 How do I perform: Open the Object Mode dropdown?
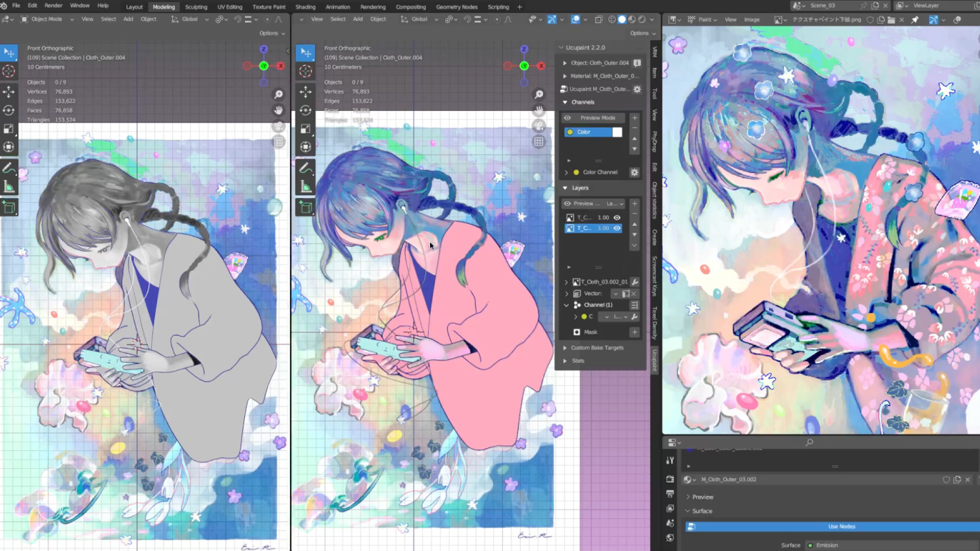click(46, 20)
